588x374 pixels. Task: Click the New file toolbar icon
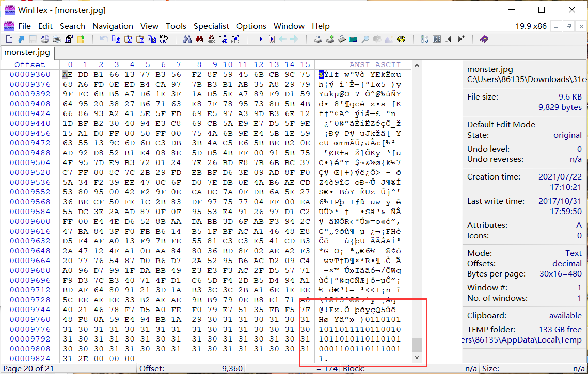click(9, 39)
